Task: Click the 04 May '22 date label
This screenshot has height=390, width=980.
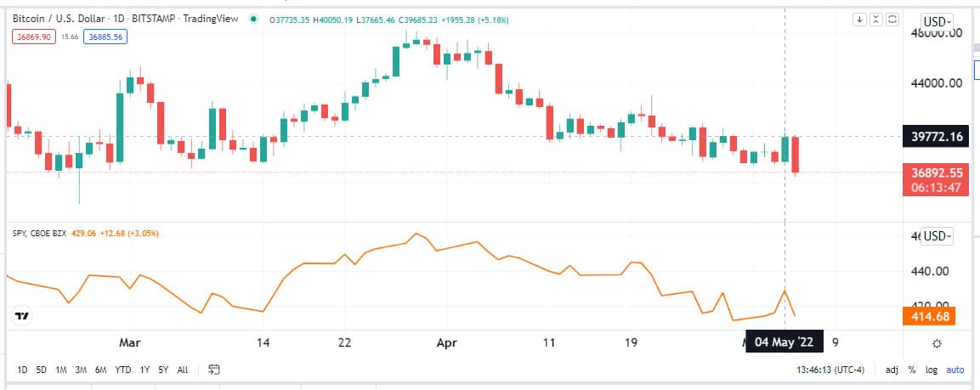Action: pyautogui.click(x=785, y=342)
